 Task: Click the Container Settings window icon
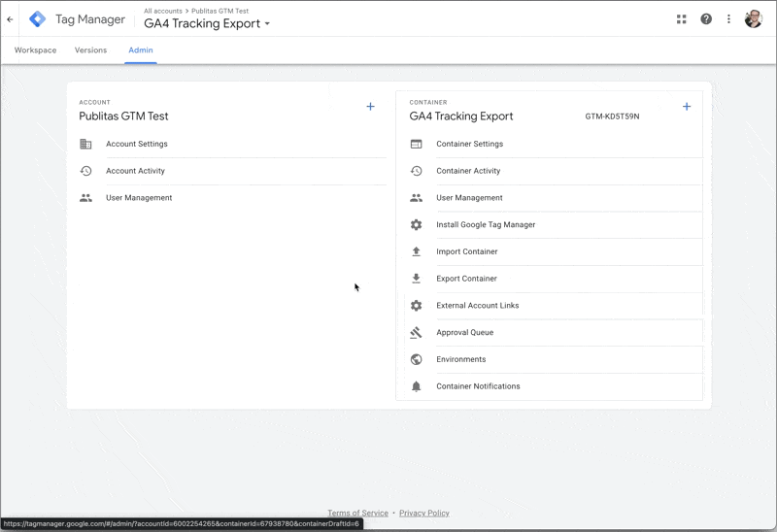(417, 144)
